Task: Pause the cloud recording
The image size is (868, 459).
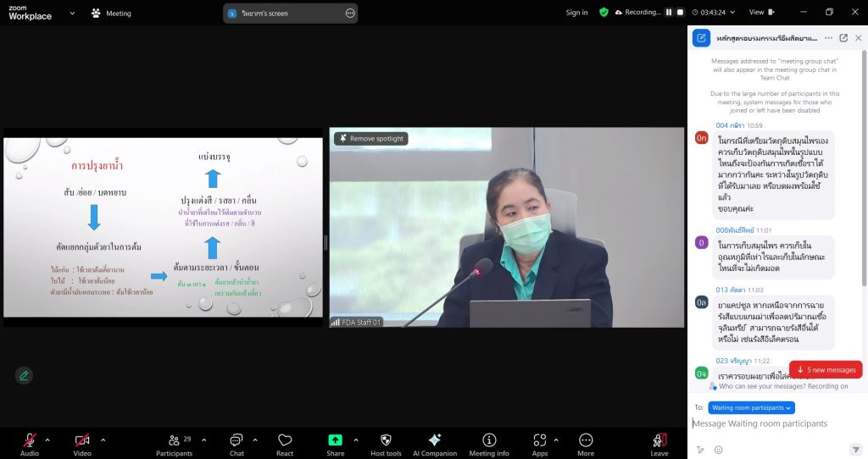Action: point(668,13)
